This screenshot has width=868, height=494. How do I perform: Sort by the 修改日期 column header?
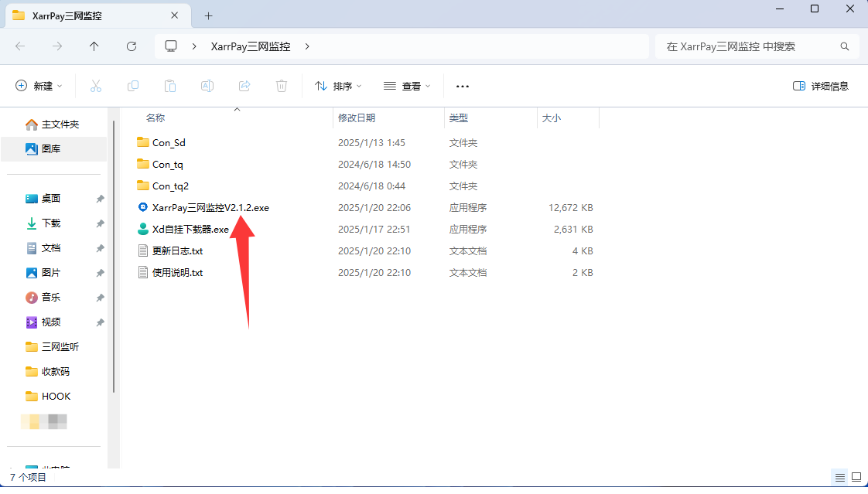click(357, 118)
